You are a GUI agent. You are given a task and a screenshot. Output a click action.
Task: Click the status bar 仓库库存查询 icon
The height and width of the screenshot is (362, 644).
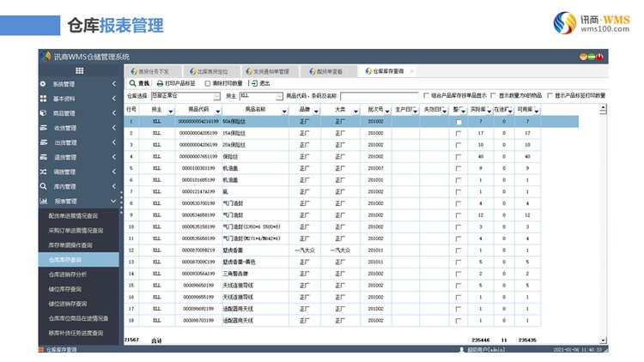click(41, 350)
